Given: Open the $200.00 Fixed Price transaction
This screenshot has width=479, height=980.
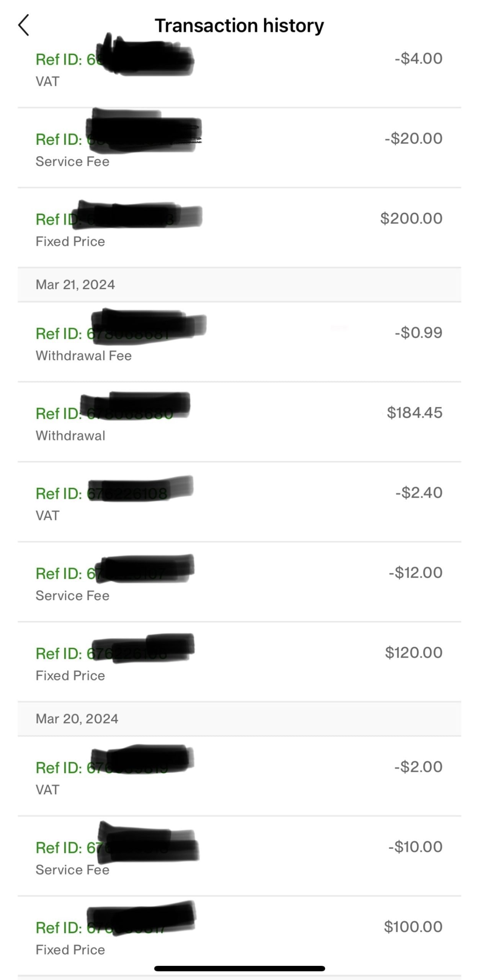Looking at the screenshot, I should click(x=239, y=229).
